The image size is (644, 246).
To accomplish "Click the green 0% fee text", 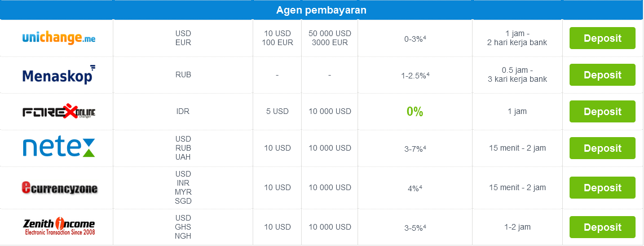I will click(x=415, y=111).
